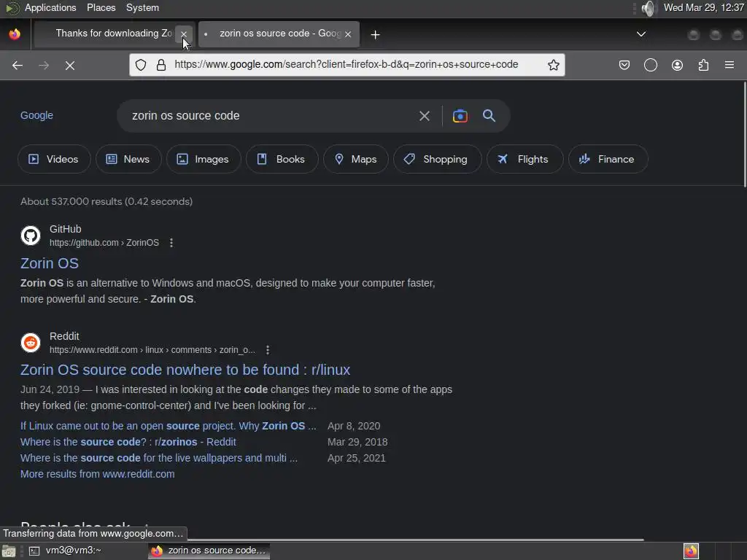747x560 pixels.
Task: Click the Firefox back arrow button
Action: (18, 65)
